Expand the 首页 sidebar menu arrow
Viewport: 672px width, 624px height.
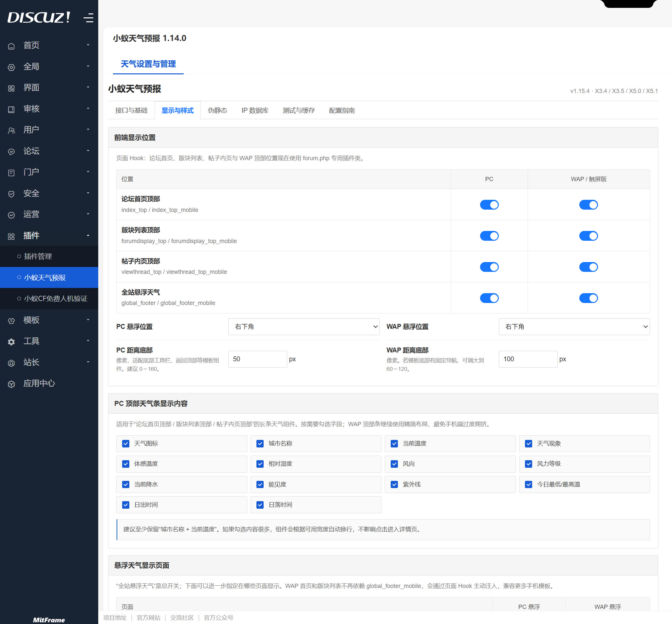tap(88, 45)
